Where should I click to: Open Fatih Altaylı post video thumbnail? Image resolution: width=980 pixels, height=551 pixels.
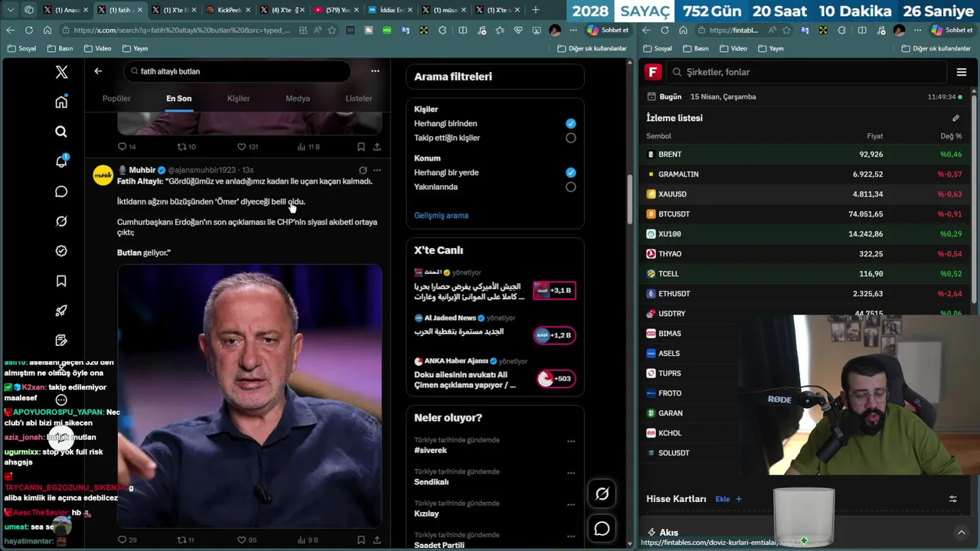coord(250,396)
